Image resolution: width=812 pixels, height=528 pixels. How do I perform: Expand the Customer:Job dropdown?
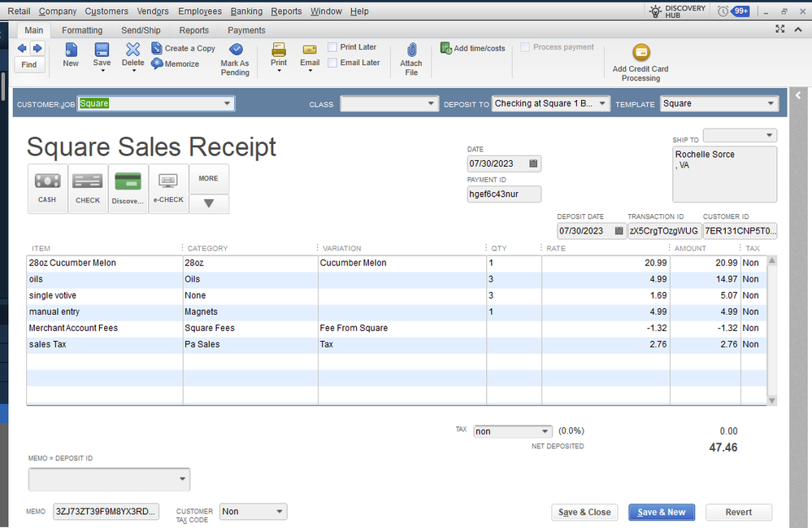[227, 104]
